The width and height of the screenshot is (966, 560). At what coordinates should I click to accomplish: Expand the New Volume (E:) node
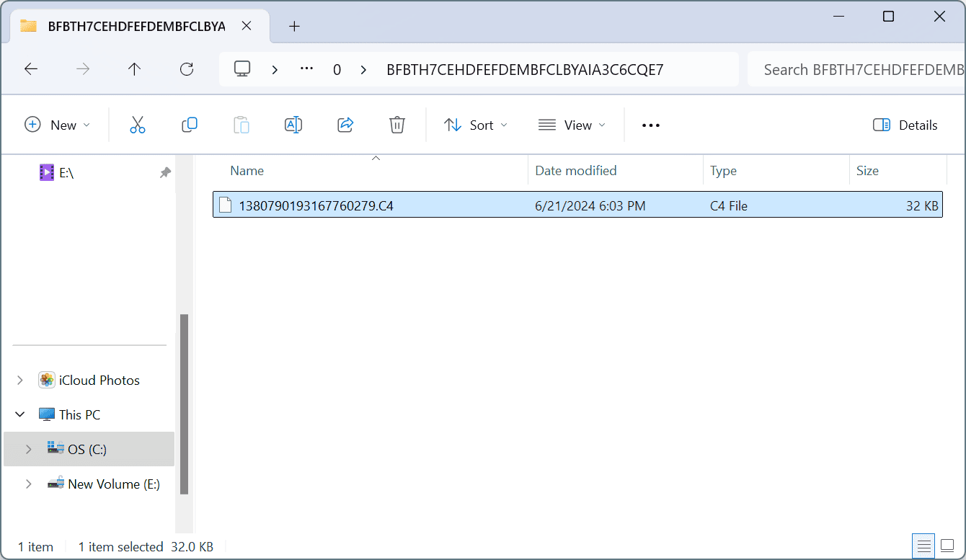coord(29,484)
